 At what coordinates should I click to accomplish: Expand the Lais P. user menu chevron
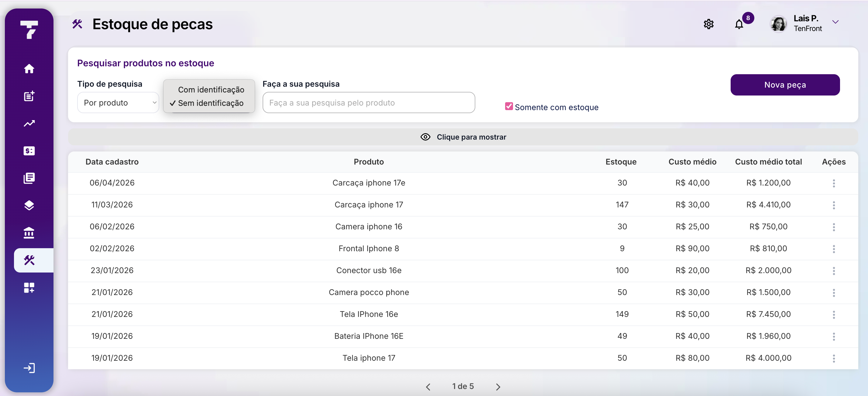pyautogui.click(x=835, y=22)
